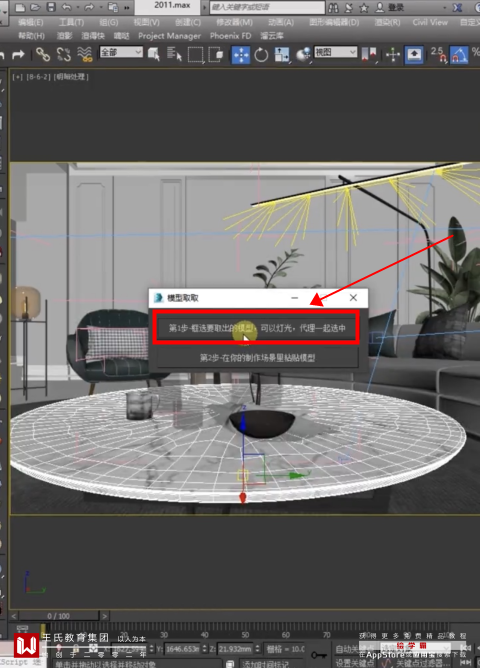Screen dimensions: 480x668
Task: Activate the Select and Move tool
Action: 241,55
